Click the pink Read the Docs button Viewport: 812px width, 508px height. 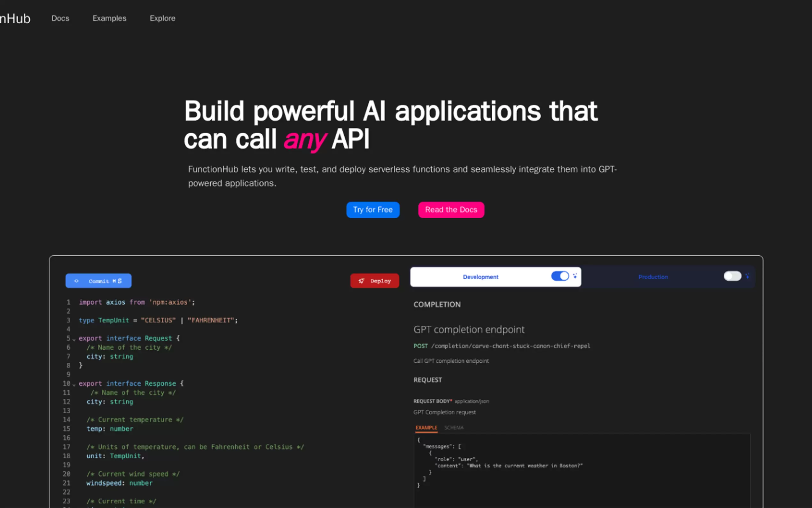point(451,210)
